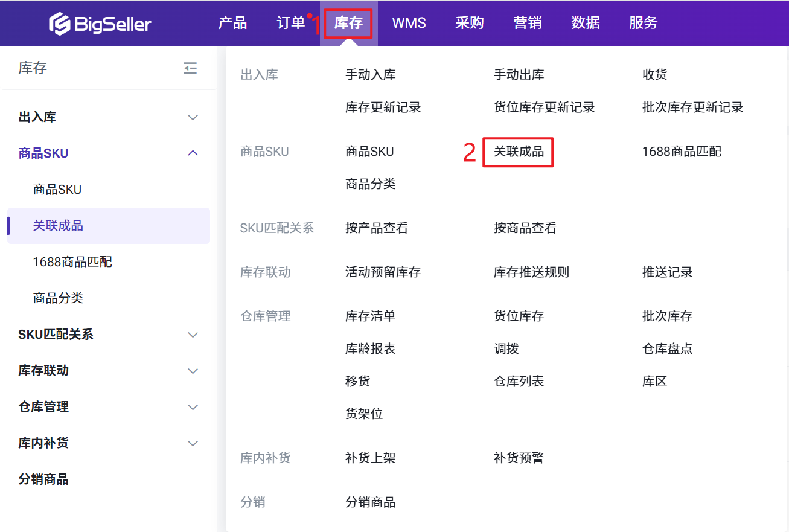Open 仓库盘点 in the warehouse section

(x=667, y=349)
